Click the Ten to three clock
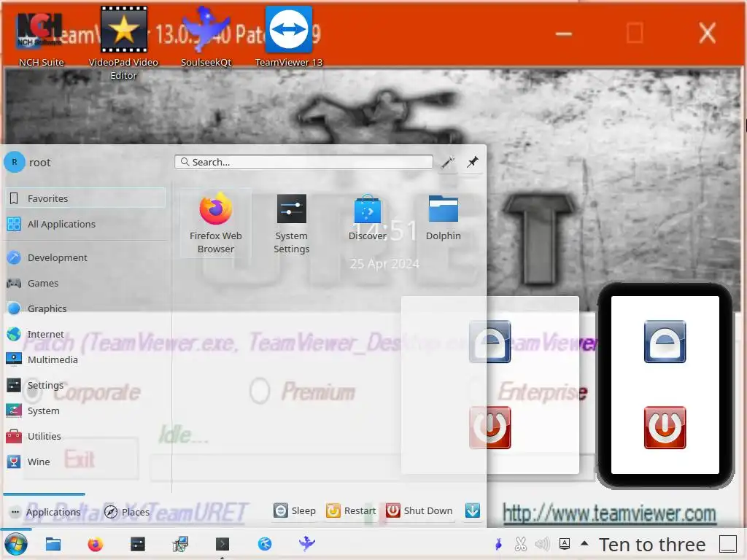This screenshot has width=747, height=560. tap(652, 544)
